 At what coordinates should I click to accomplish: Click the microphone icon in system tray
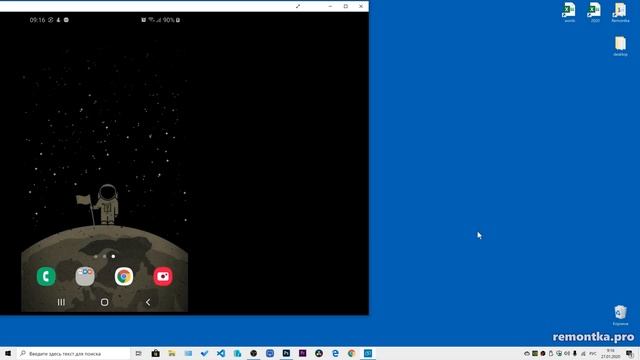tap(575, 353)
